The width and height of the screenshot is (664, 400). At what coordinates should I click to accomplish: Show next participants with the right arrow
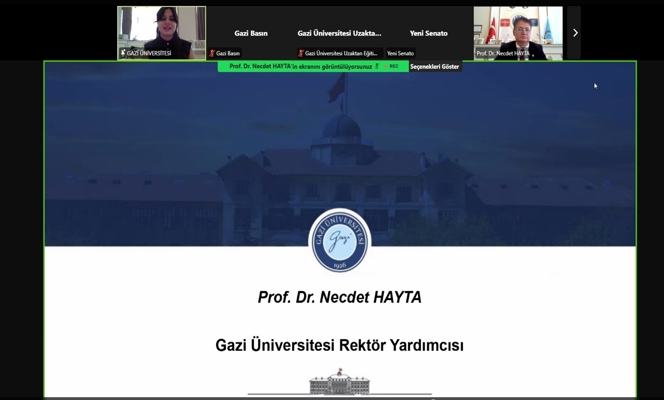(574, 33)
